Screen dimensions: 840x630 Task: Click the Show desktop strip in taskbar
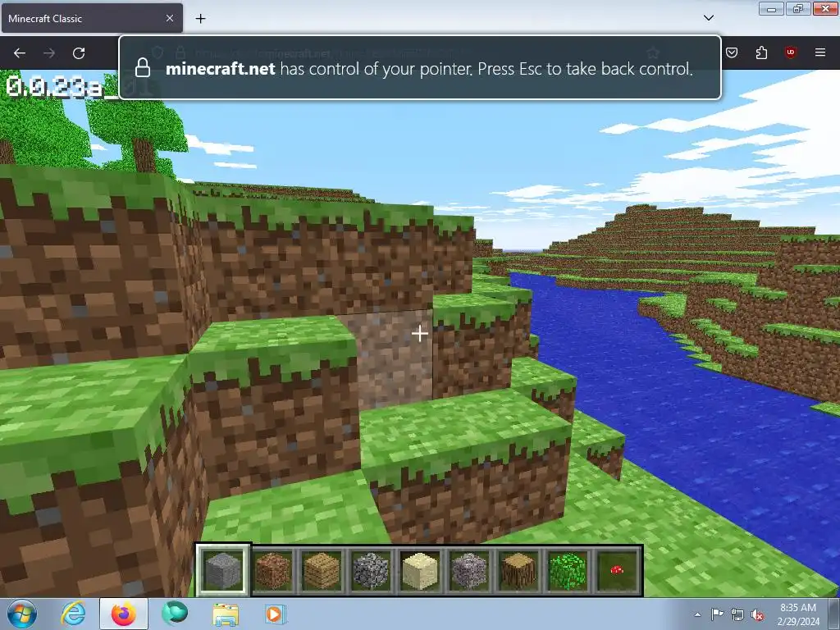tap(834, 614)
